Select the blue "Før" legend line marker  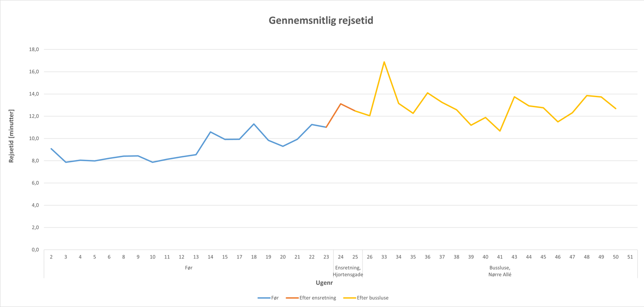click(264, 298)
